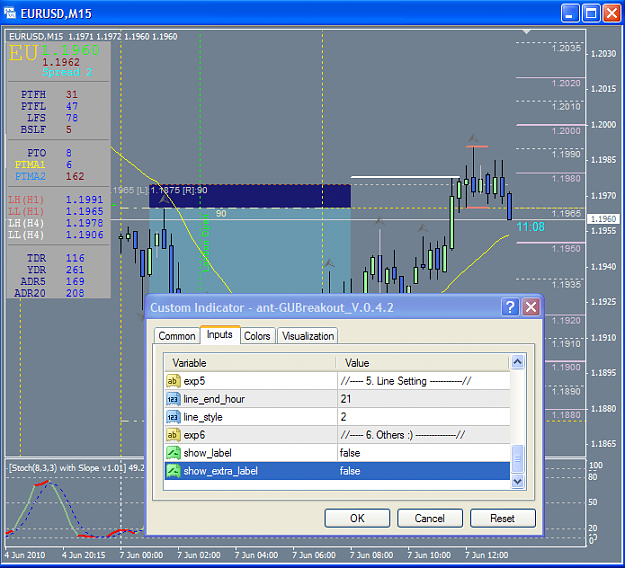Click the 1.2000 pivot level label

click(x=566, y=131)
